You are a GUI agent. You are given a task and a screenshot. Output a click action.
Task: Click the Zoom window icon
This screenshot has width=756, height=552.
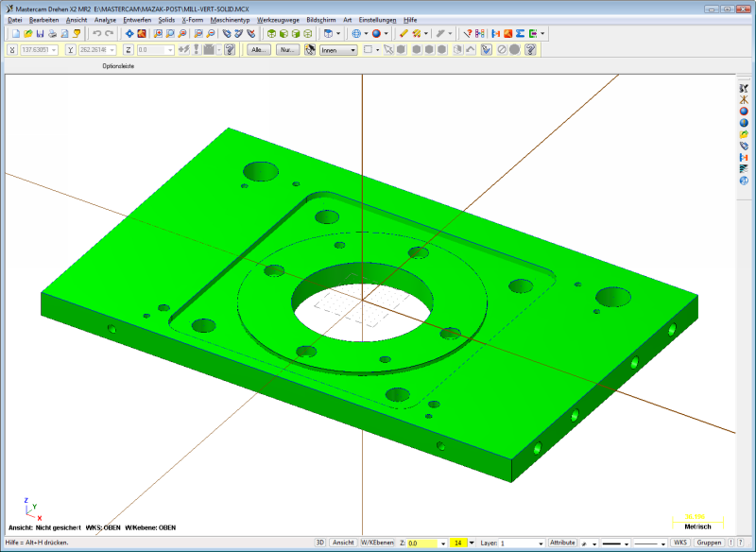(x=158, y=34)
